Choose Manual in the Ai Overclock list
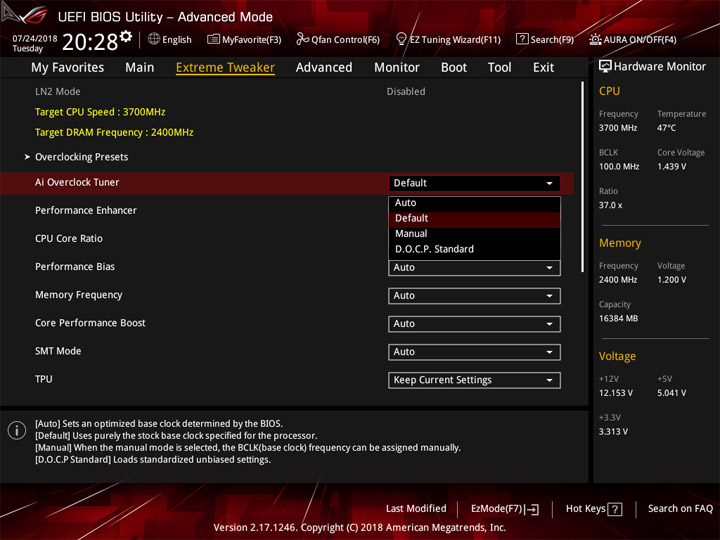The width and height of the screenshot is (720, 540). click(x=474, y=234)
